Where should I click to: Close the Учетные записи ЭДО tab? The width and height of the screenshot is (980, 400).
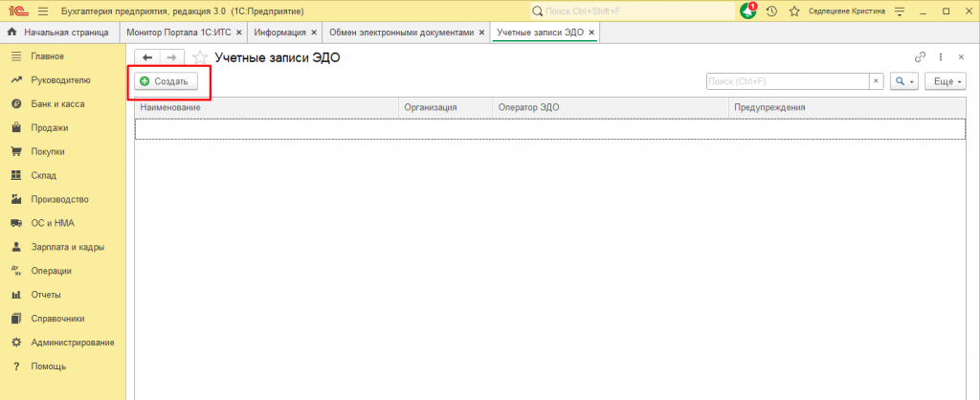coord(591,33)
